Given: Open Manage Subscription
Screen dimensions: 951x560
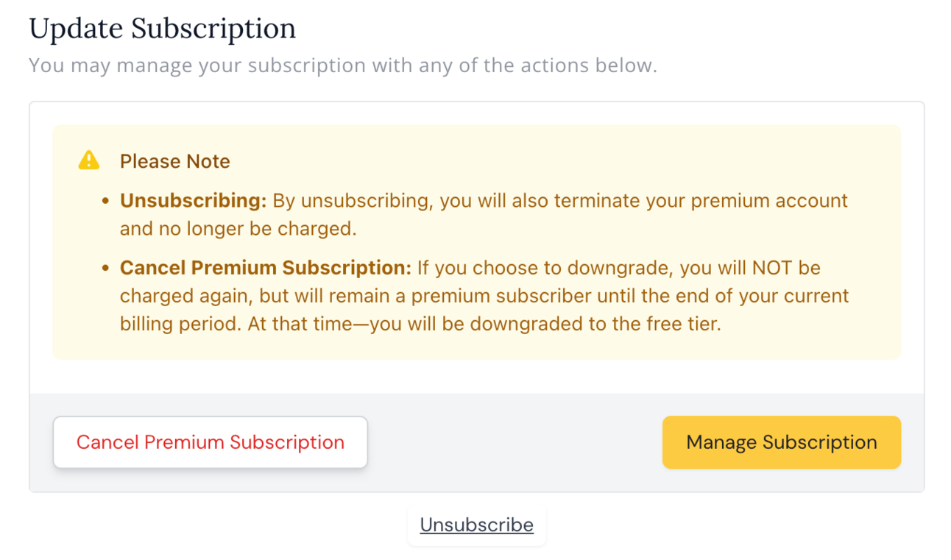Looking at the screenshot, I should [x=781, y=442].
